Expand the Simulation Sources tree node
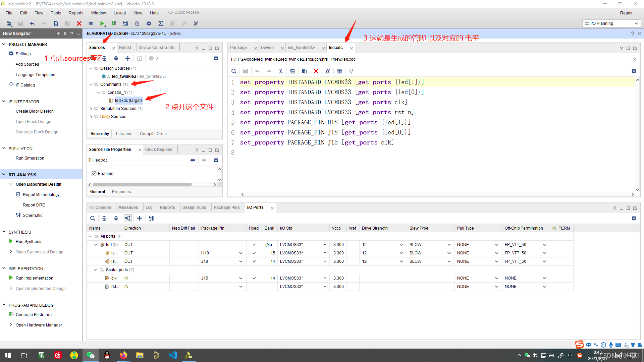This screenshot has height=362, width=644. click(x=91, y=109)
